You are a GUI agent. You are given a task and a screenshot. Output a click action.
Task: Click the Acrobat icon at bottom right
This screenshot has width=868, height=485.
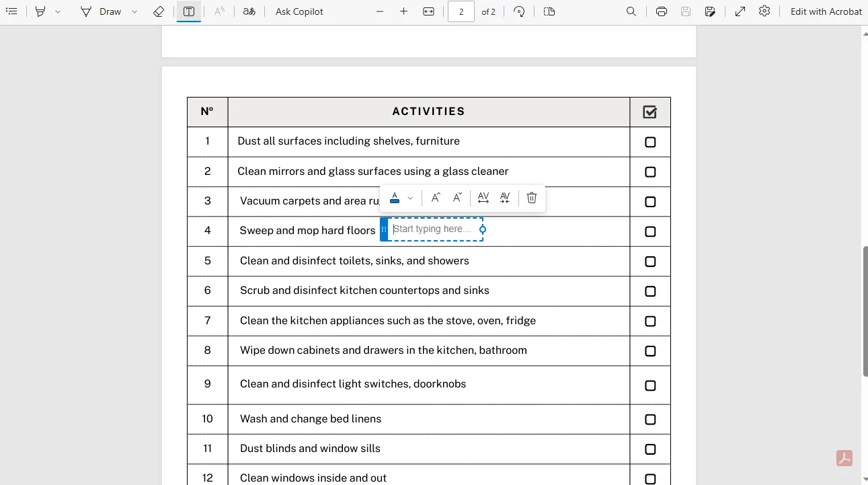coord(844,458)
